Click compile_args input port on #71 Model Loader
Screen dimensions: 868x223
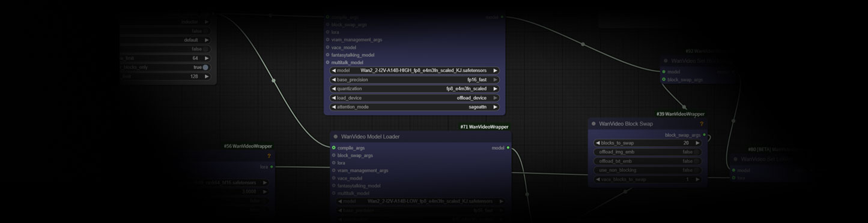pos(333,147)
